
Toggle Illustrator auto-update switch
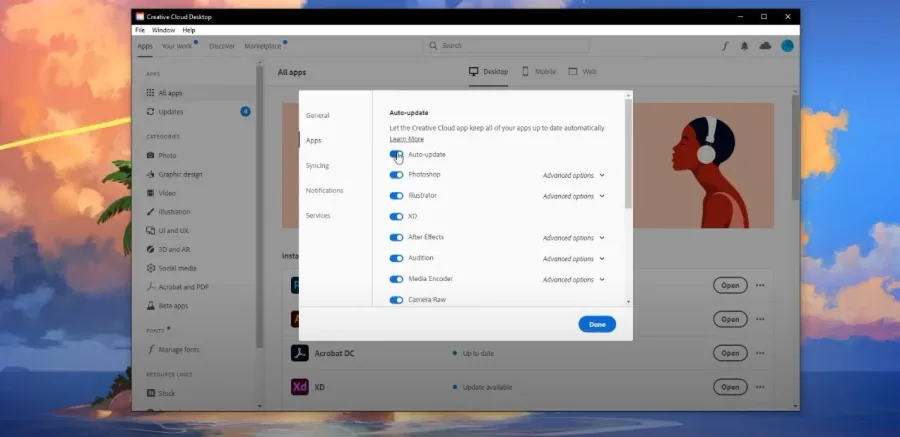(x=396, y=196)
